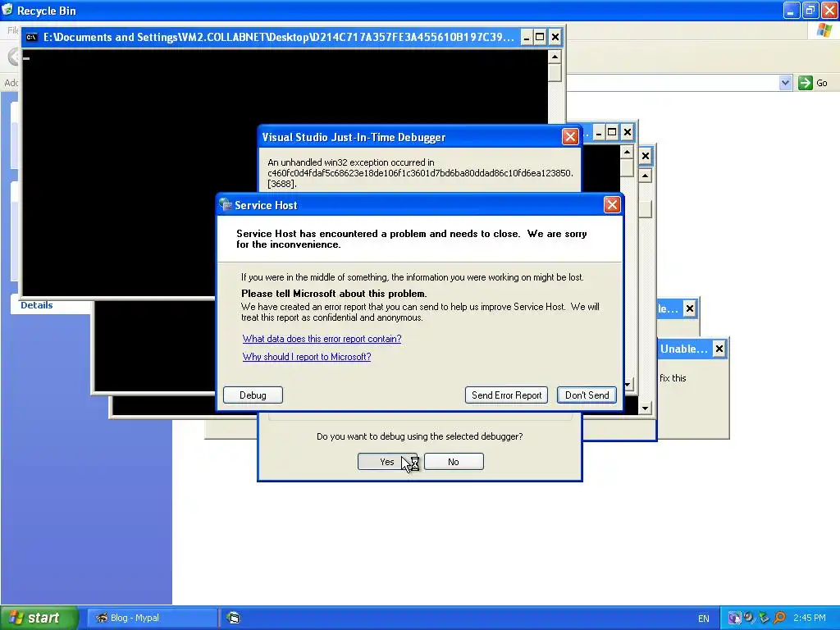The width and height of the screenshot is (840, 630).
Task: Click the Service Host title bar icon
Action: click(x=226, y=204)
